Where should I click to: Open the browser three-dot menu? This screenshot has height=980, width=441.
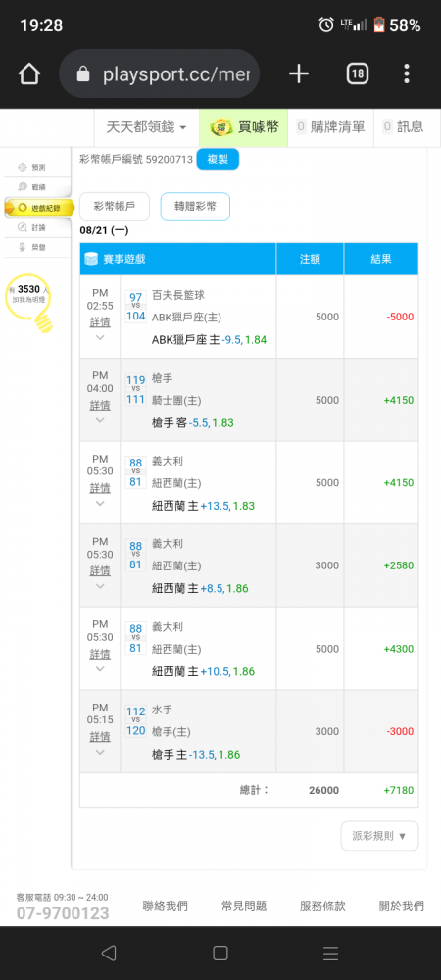coord(407,74)
